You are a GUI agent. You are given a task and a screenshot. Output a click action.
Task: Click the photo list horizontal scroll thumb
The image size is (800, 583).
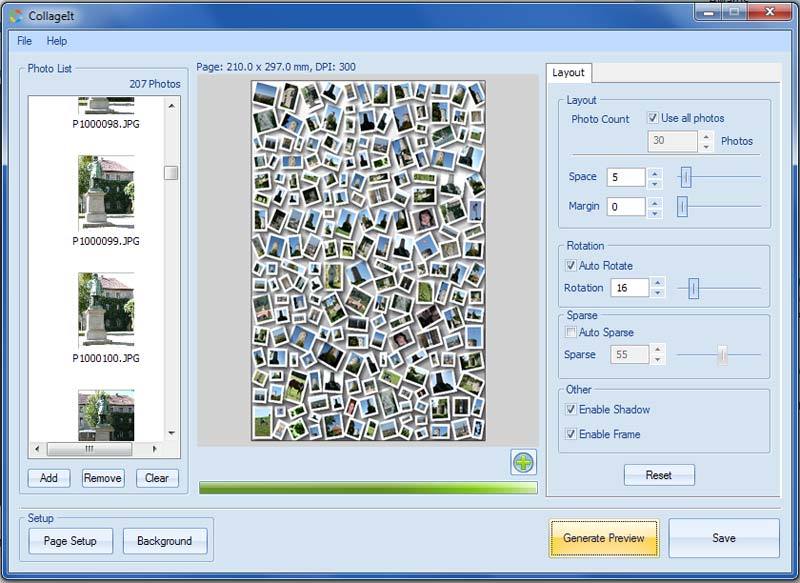(89, 449)
